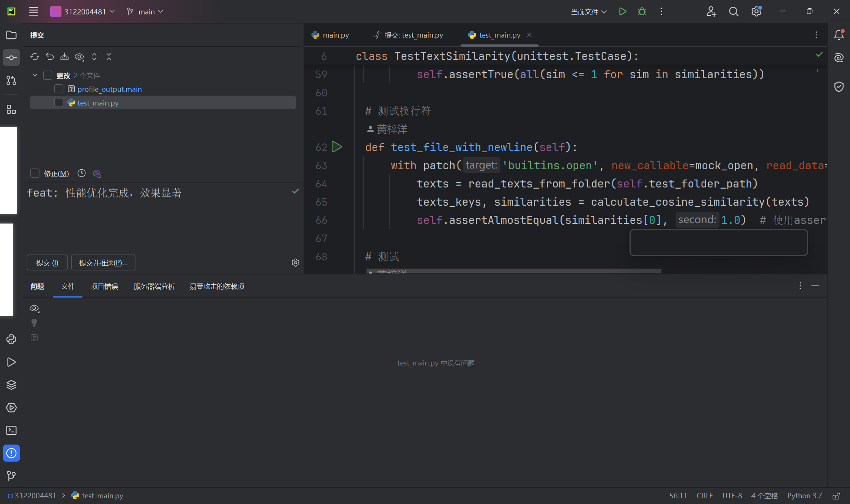Click the Shelve changes icon
850x504 pixels.
tap(65, 57)
